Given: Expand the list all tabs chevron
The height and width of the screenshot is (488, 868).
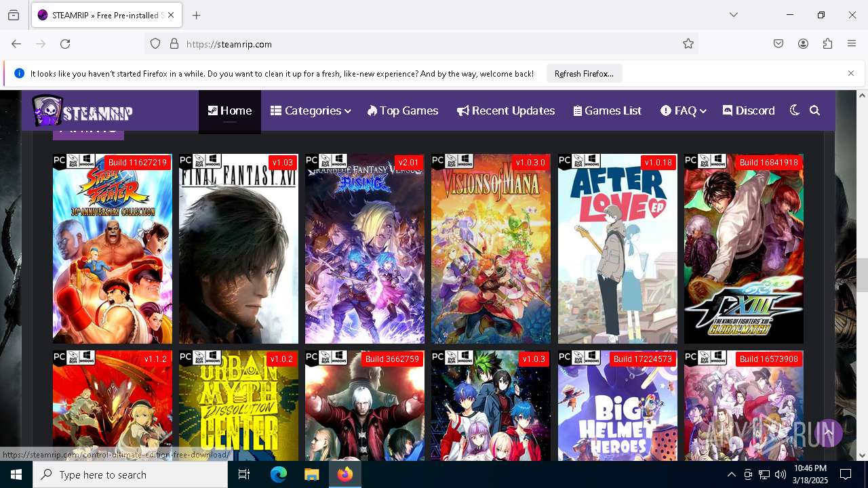Looking at the screenshot, I should tap(734, 15).
